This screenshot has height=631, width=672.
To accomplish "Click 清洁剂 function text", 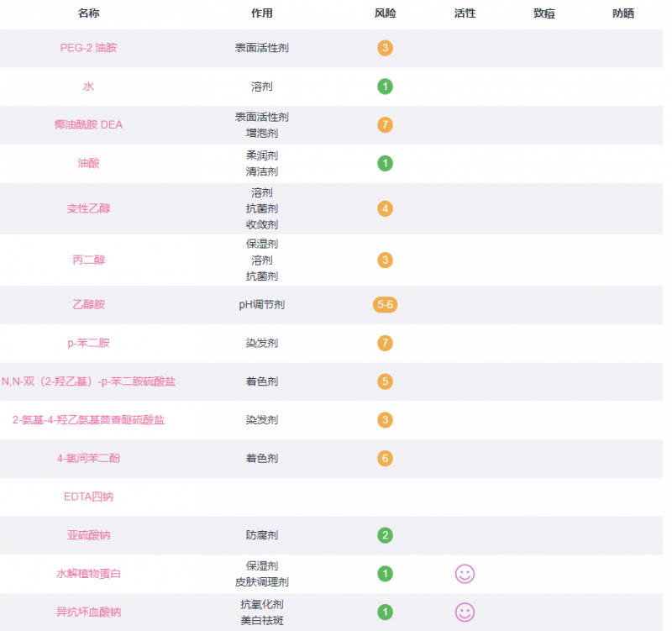I will click(262, 171).
